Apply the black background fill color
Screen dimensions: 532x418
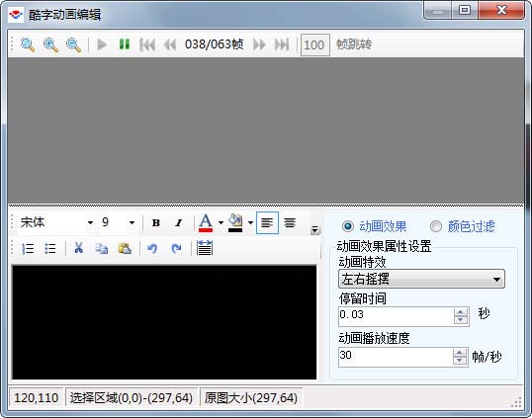pos(235,222)
